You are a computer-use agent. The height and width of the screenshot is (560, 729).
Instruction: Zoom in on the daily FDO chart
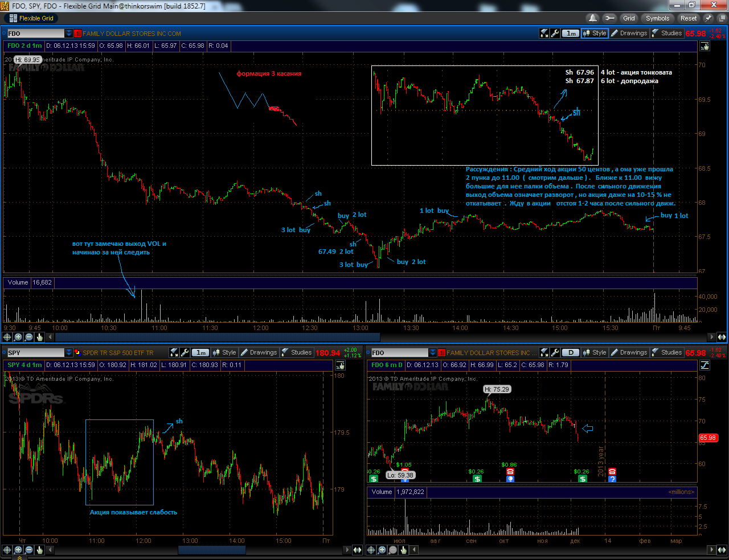point(382,550)
